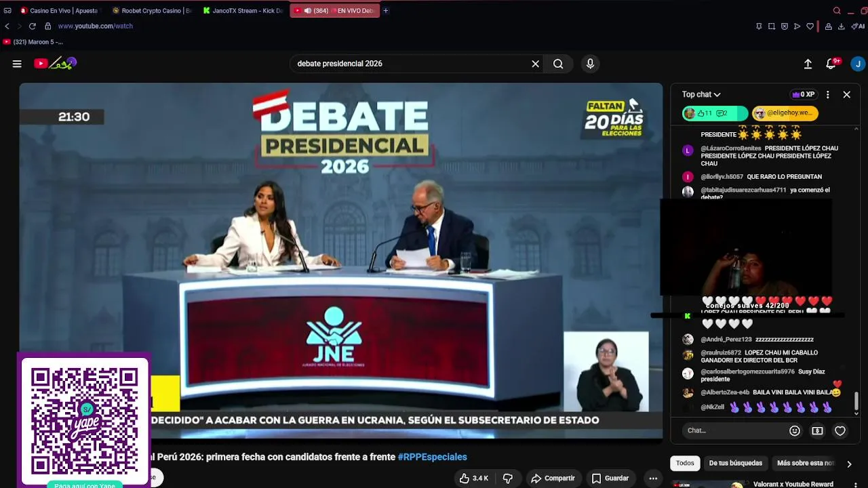Show more filter chips with right chevron
This screenshot has height=488, width=868.
coord(848,464)
